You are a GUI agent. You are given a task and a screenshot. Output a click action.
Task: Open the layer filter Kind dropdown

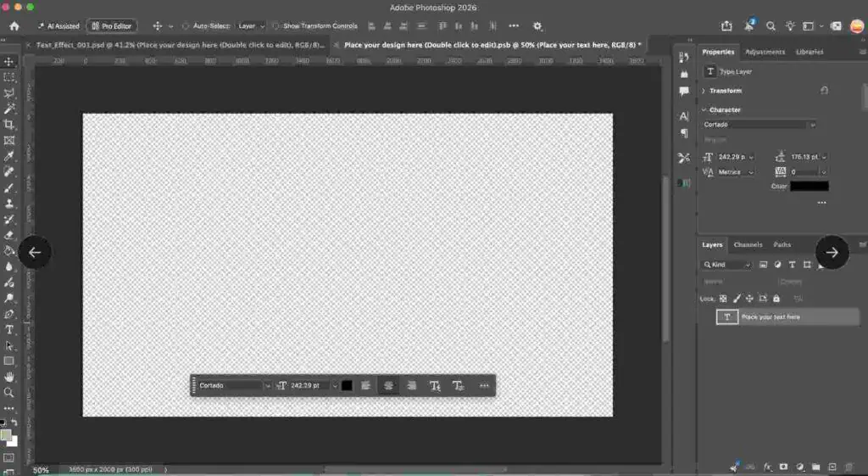click(726, 265)
